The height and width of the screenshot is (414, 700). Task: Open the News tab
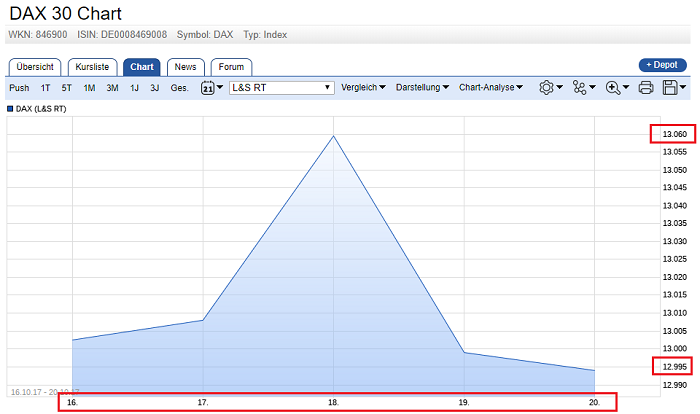point(185,67)
